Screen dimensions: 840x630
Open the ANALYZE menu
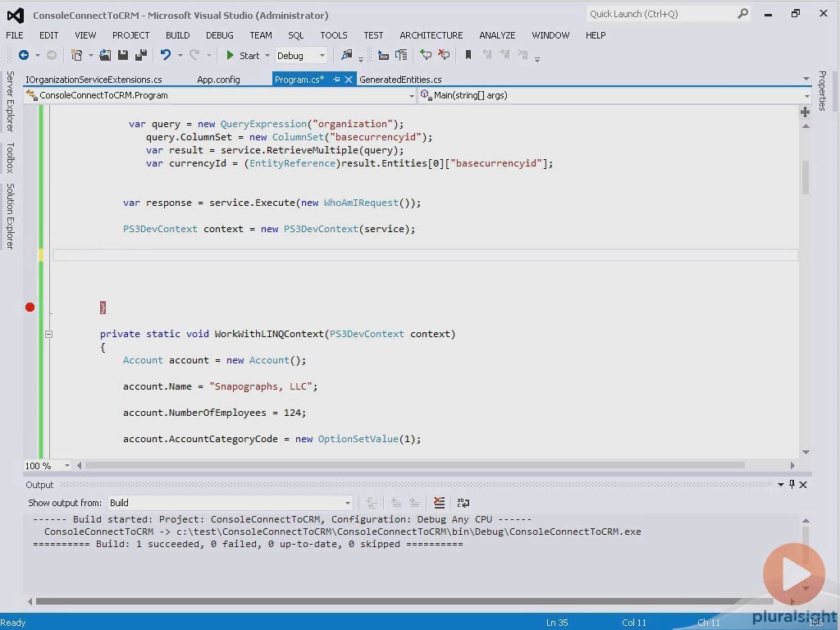coord(497,35)
